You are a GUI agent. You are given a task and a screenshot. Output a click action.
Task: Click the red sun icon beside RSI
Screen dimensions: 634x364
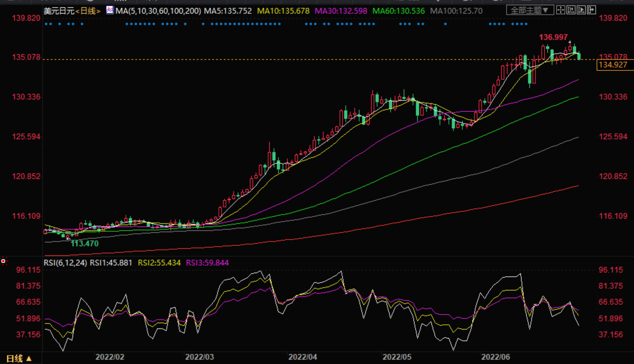[3, 261]
